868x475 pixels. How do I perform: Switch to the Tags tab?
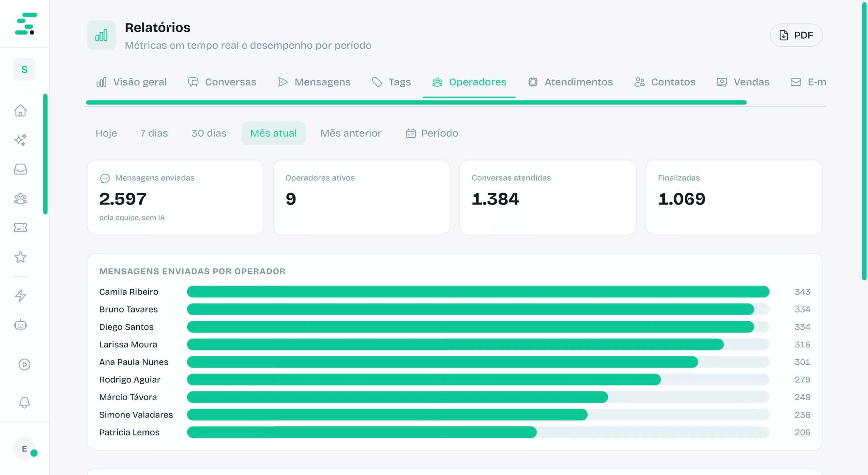pos(391,82)
